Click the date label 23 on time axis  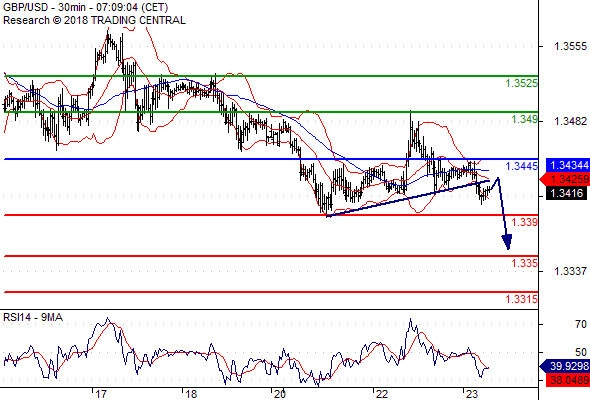pyautogui.click(x=471, y=394)
